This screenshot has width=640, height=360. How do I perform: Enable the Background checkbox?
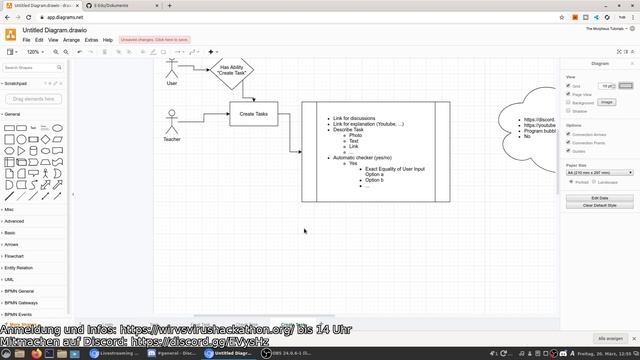[x=568, y=102]
